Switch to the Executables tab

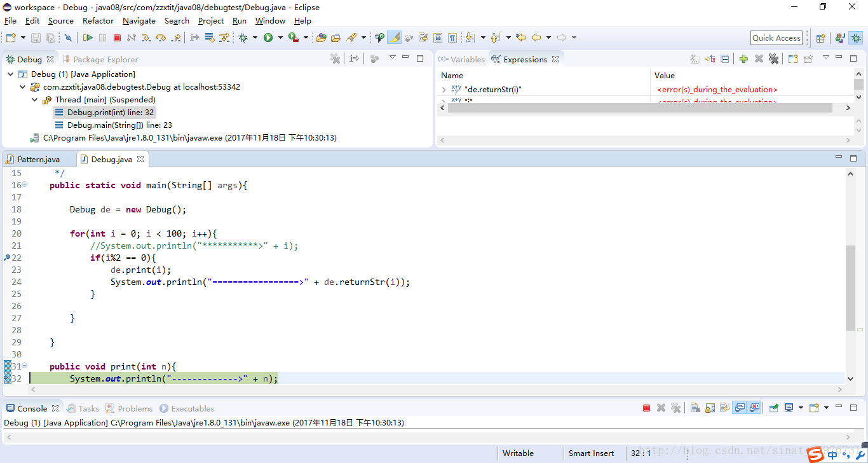187,408
